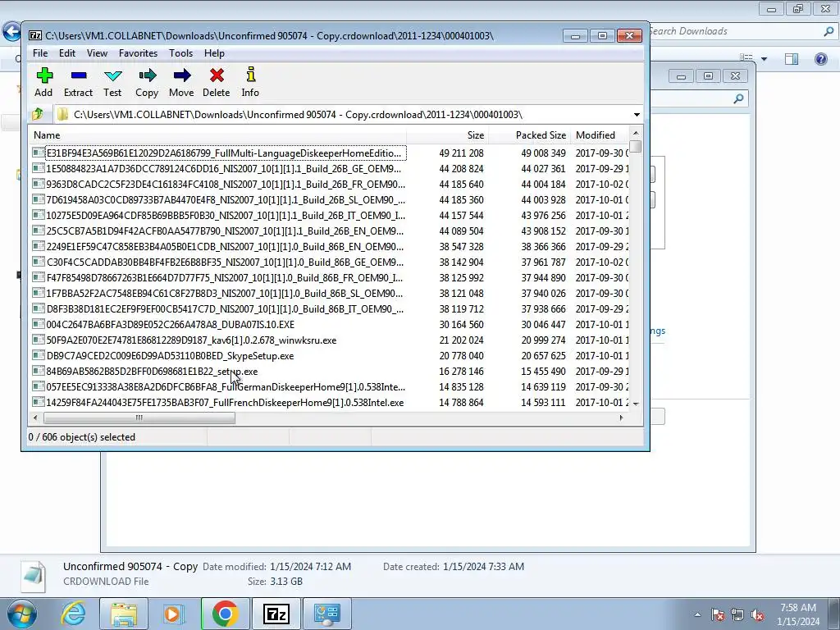Click horizontal scrollbar thumb
The height and width of the screenshot is (630, 840).
tap(139, 418)
